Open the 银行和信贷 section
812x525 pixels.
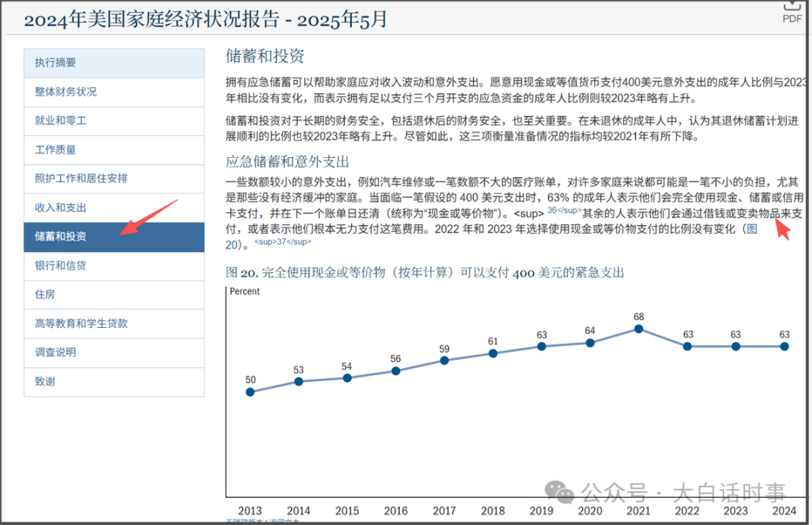click(114, 266)
